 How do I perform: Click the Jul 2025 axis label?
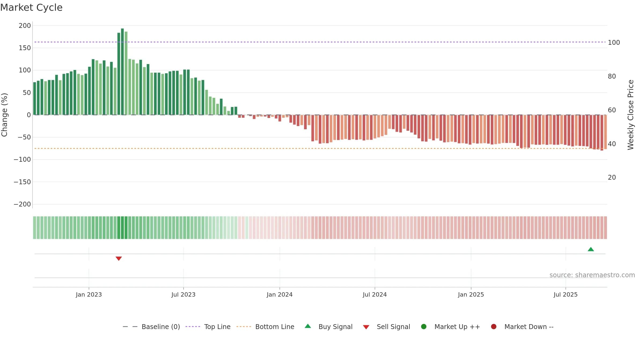pos(566,294)
